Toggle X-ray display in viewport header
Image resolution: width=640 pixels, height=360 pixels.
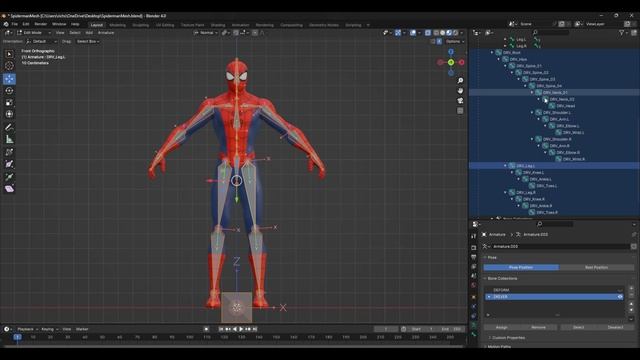428,33
